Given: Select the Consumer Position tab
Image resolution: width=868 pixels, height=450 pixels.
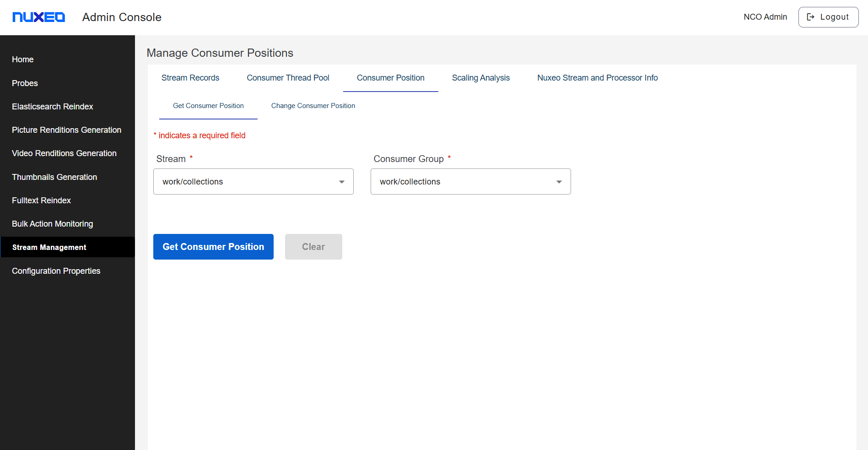Looking at the screenshot, I should (x=390, y=78).
